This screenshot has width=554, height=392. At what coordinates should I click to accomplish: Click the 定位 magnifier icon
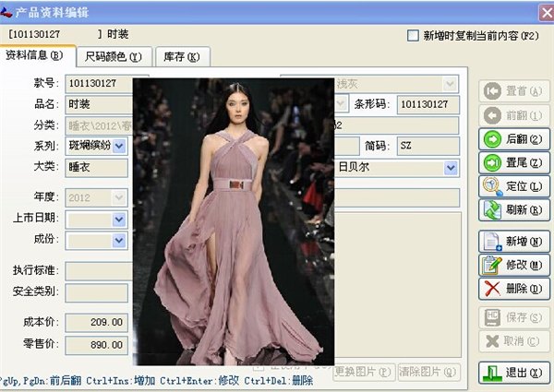492,186
